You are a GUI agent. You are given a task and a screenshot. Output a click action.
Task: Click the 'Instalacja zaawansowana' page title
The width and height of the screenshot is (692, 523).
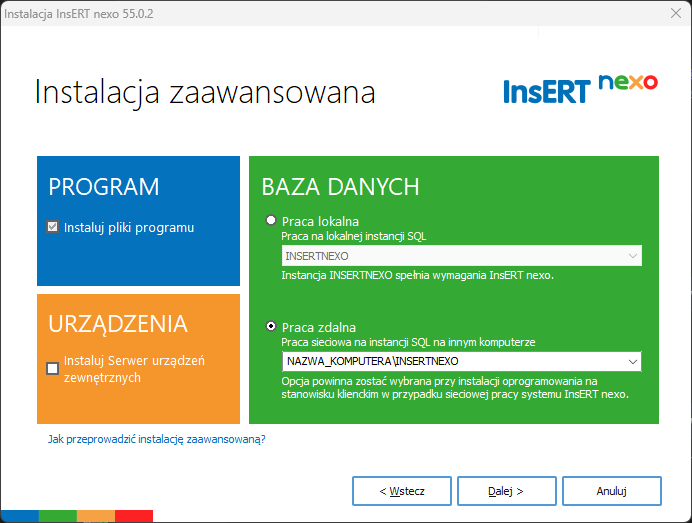coord(205,92)
